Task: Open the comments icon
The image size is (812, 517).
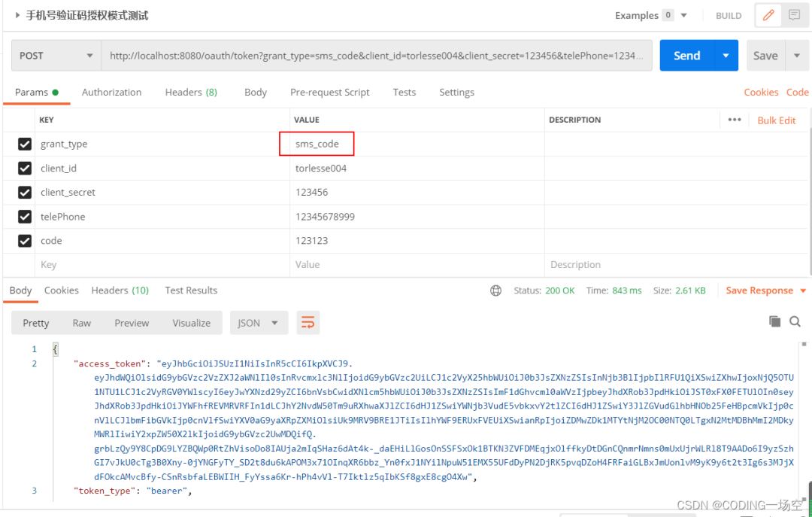Action: tap(794, 15)
